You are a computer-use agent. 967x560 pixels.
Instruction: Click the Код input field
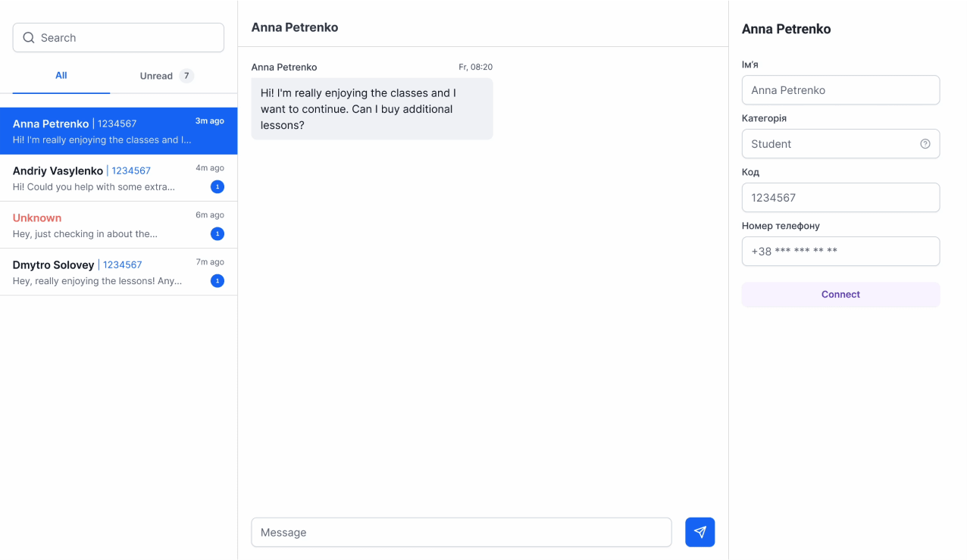click(x=840, y=198)
